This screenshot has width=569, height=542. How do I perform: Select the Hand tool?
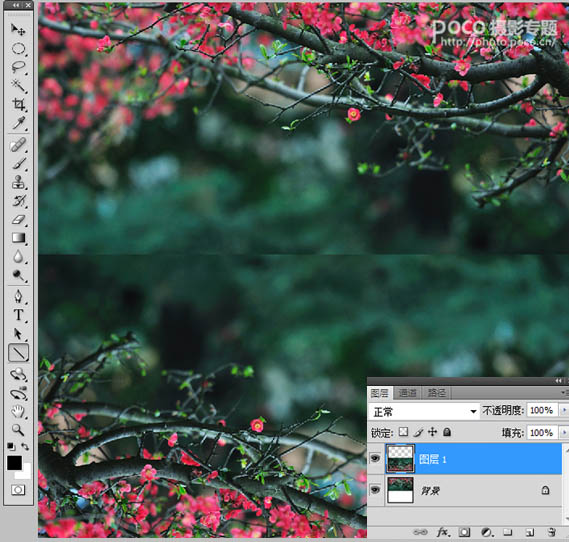pyautogui.click(x=18, y=412)
